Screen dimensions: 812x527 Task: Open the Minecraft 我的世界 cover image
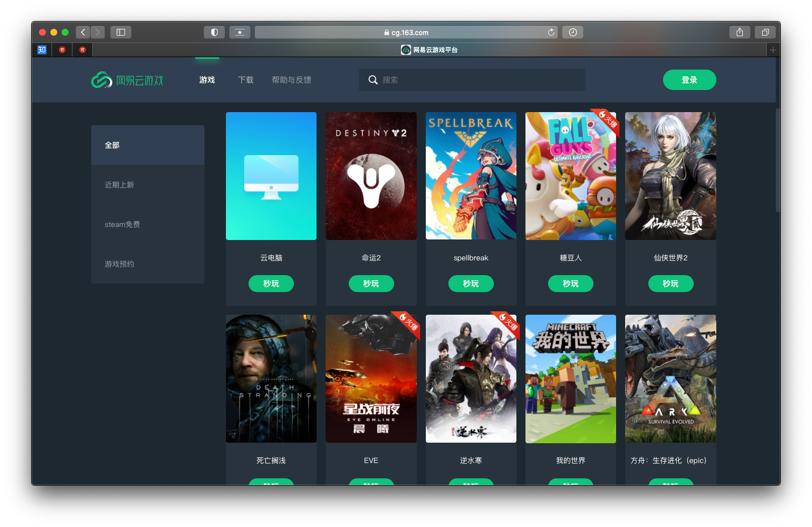pyautogui.click(x=571, y=379)
